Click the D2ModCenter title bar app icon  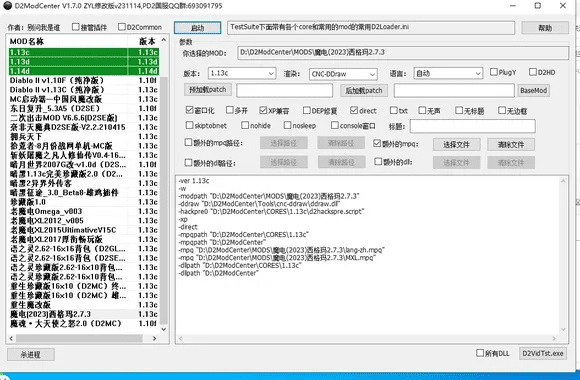click(x=7, y=6)
